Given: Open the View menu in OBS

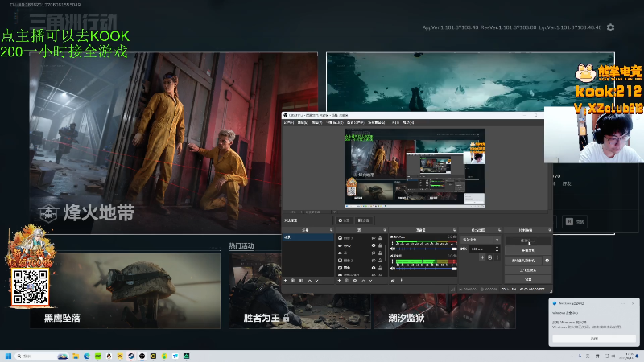Looking at the screenshot, I should [316, 122].
